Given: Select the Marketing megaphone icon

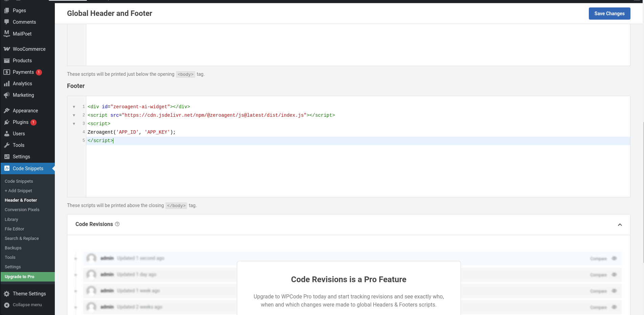Looking at the screenshot, I should point(7,95).
